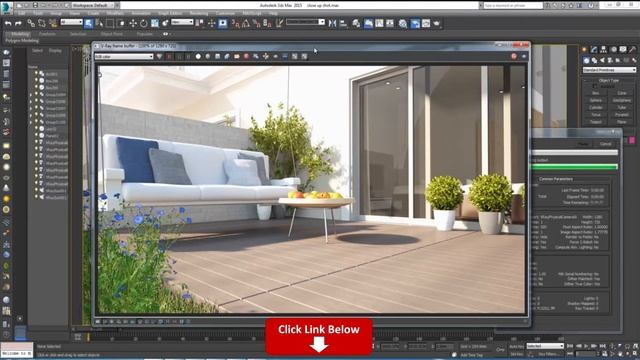Screen dimensions: 640x360
Task: Toggle Angle Snap in main toolbar
Action: [x=246, y=23]
